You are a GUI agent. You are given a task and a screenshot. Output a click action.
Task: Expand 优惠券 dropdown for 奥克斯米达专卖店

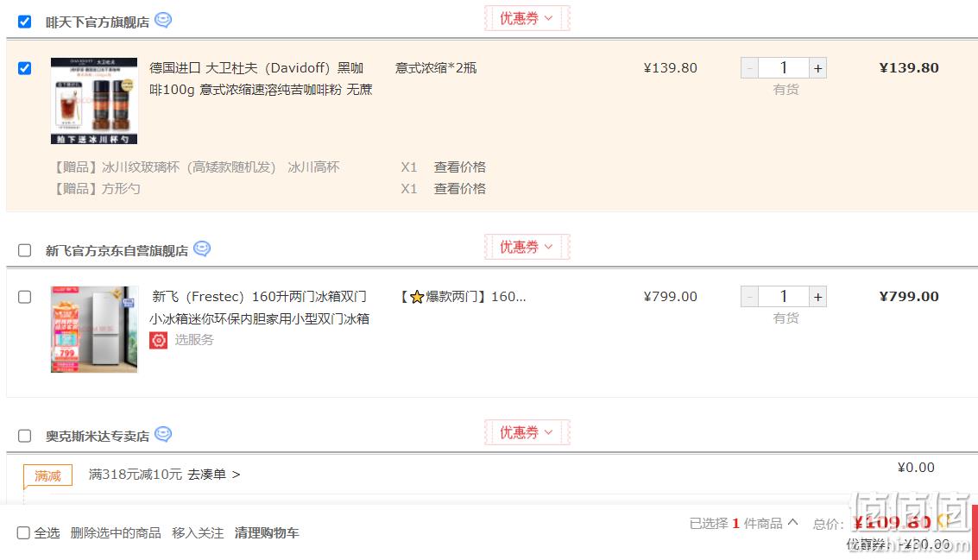tap(527, 432)
